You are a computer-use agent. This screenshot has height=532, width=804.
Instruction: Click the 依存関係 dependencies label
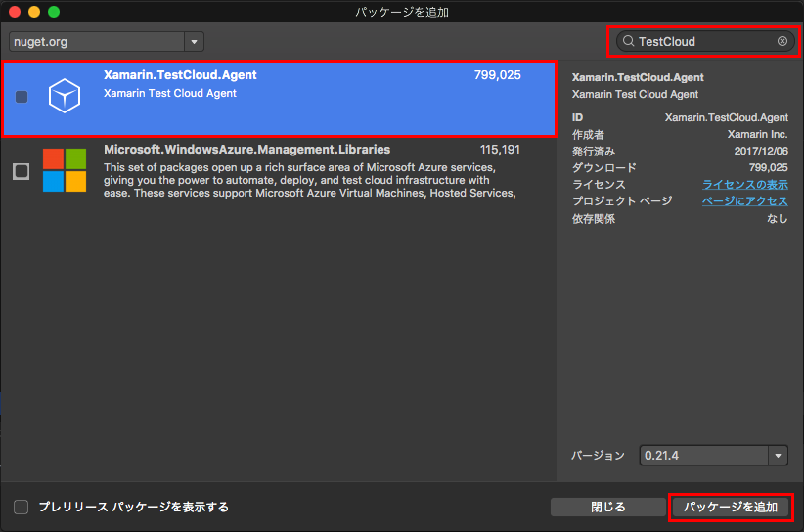(x=594, y=219)
